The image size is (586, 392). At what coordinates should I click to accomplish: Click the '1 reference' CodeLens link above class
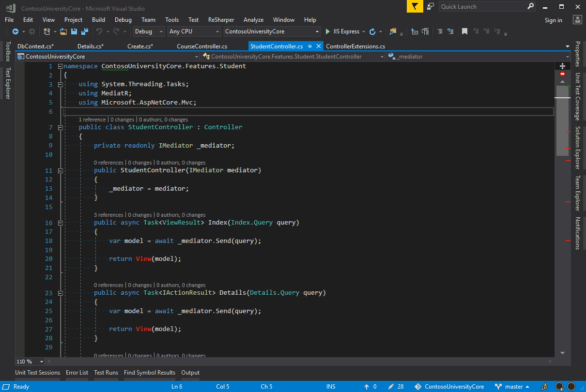point(92,120)
